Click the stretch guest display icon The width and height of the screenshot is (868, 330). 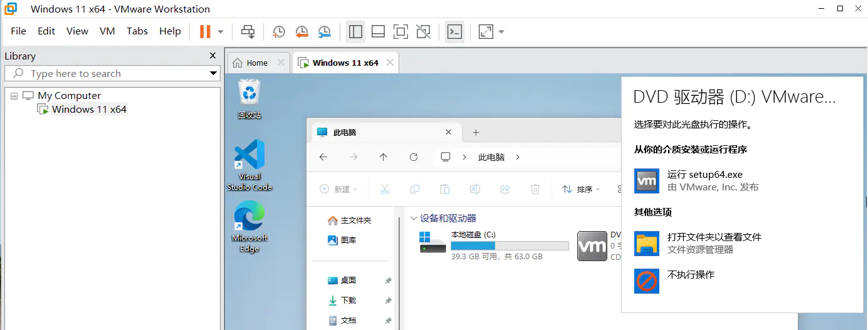(486, 31)
